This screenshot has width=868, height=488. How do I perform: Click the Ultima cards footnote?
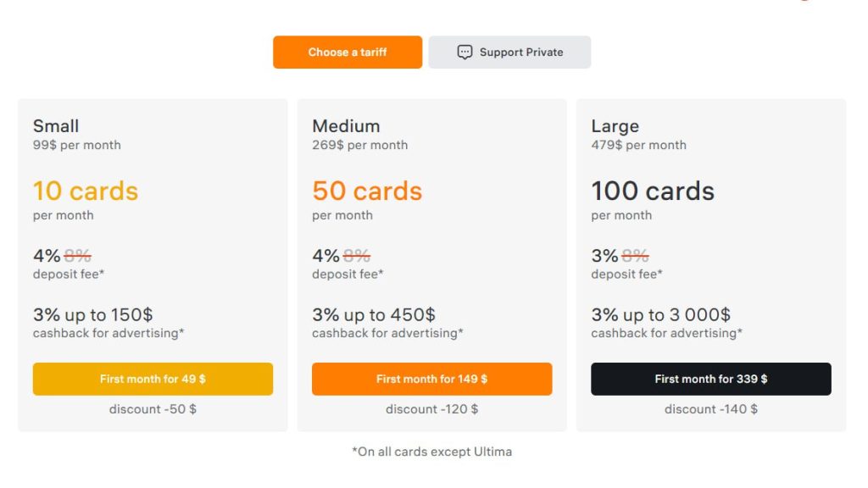point(431,452)
